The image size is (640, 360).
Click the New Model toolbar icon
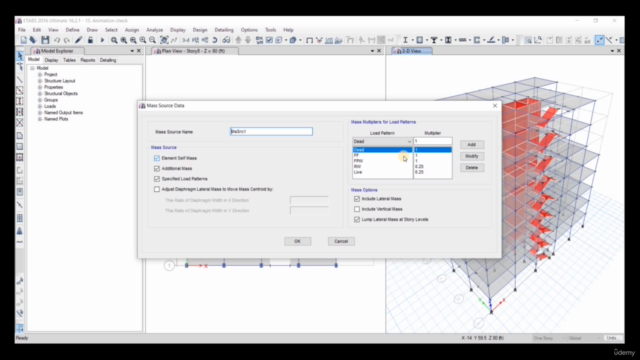coord(24,40)
